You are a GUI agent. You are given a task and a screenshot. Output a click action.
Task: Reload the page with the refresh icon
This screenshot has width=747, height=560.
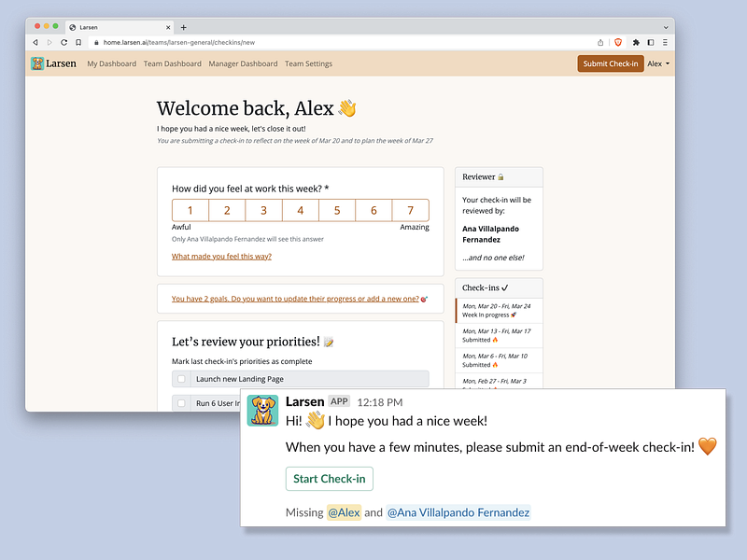click(x=63, y=42)
